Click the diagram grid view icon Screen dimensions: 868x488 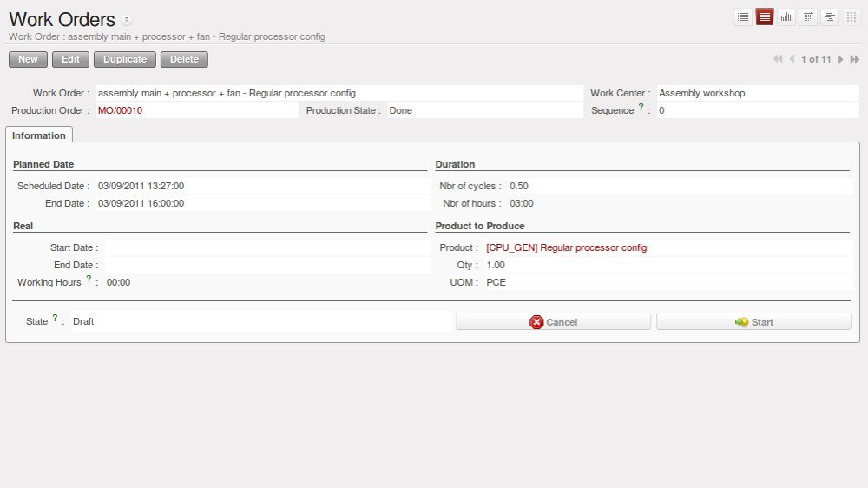[x=852, y=16]
